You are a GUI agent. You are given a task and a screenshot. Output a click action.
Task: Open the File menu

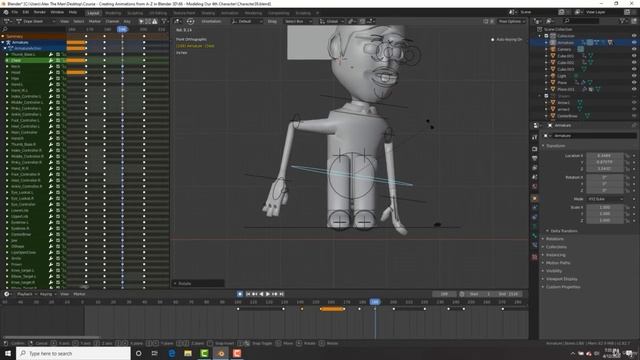(x=15, y=12)
